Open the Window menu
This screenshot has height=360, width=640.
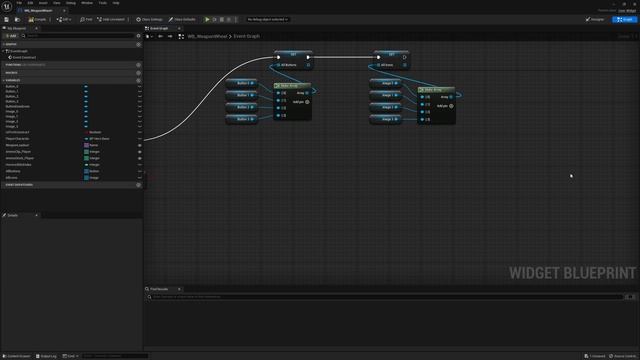click(x=87, y=3)
